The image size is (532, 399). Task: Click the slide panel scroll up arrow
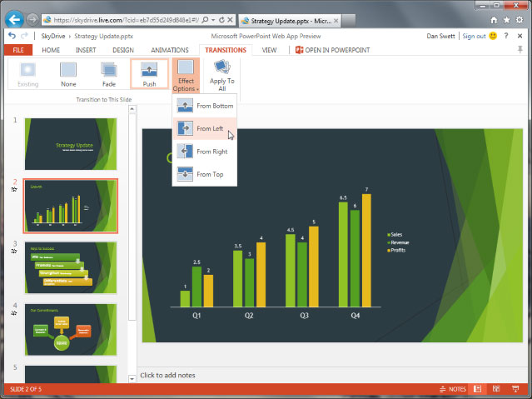(x=132, y=109)
